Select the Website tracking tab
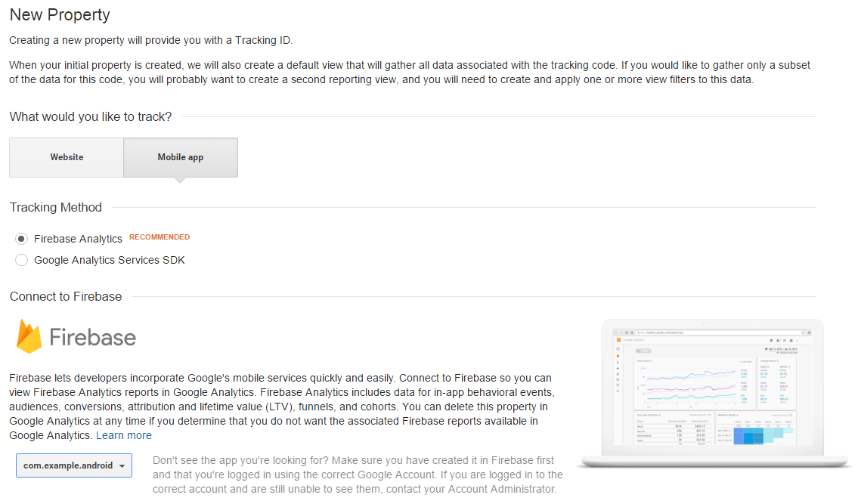This screenshot has width=861, height=504. coord(67,158)
